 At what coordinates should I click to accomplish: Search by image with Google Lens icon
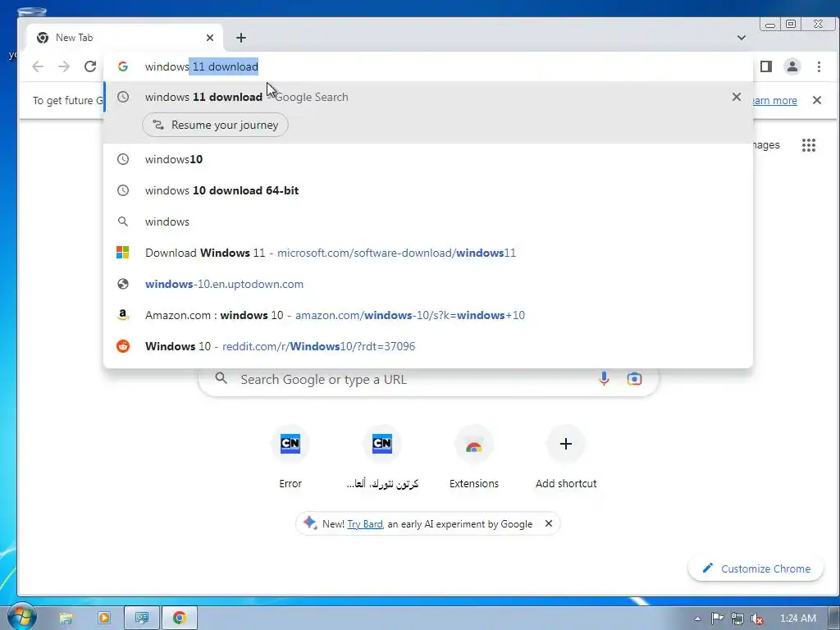pos(634,379)
